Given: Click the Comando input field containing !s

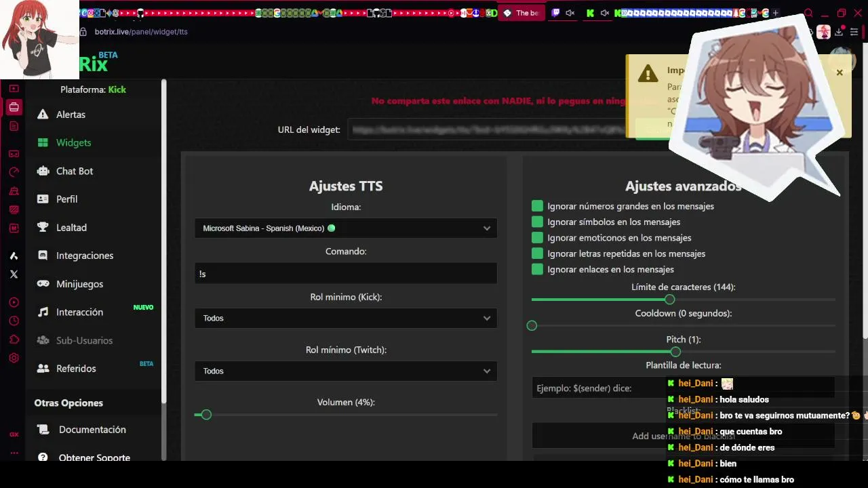Looking at the screenshot, I should tap(346, 274).
